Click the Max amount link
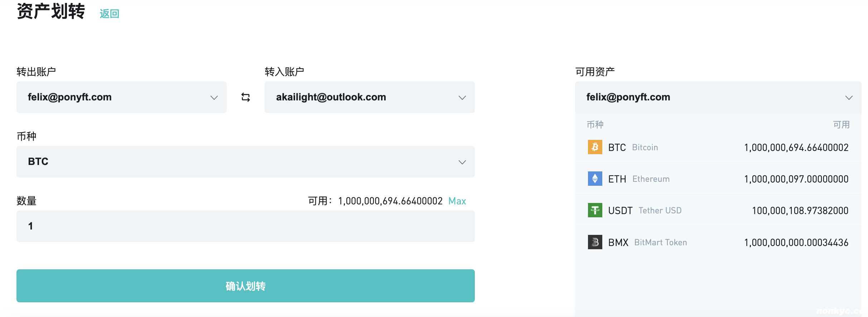Viewport: 868px width, 317px height. (x=457, y=201)
